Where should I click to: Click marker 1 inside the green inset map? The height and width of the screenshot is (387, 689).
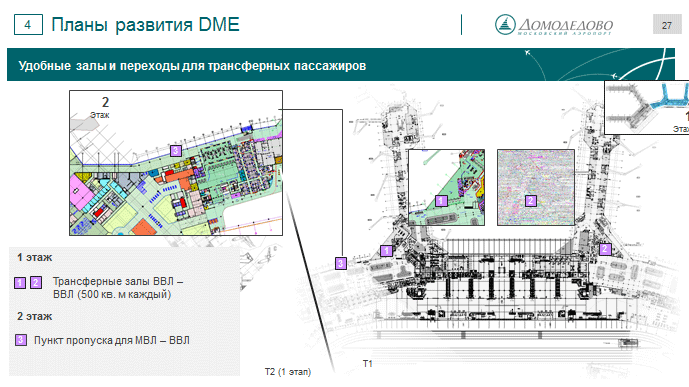click(441, 201)
